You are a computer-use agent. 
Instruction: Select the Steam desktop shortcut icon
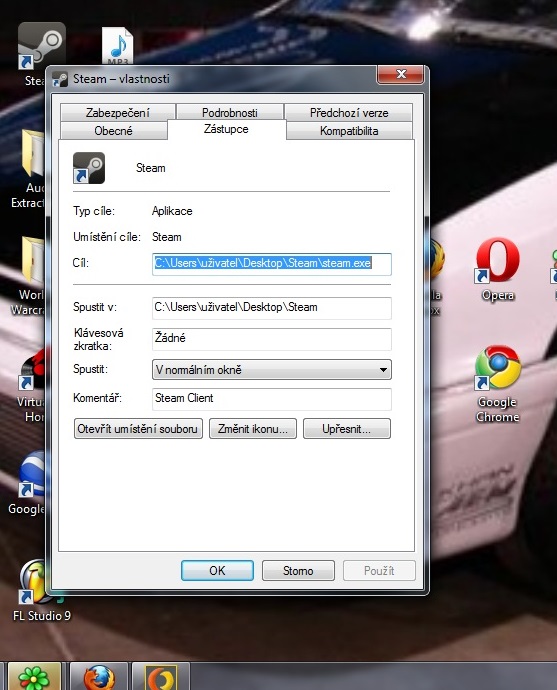coord(42,46)
